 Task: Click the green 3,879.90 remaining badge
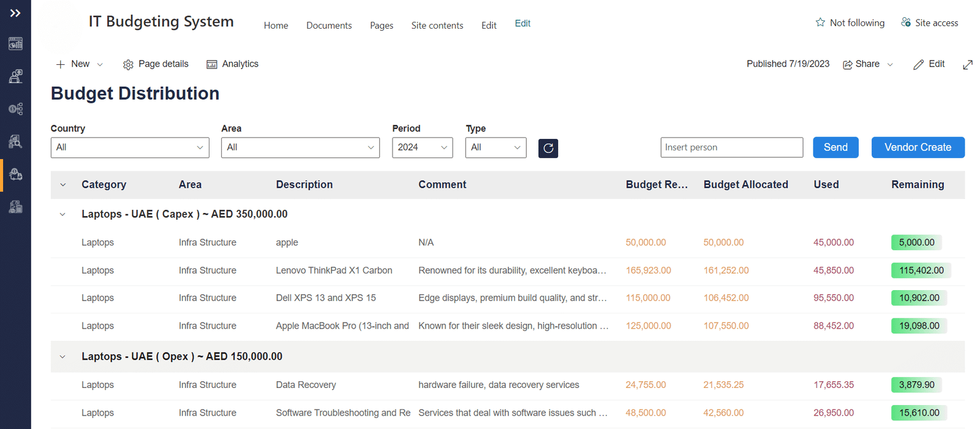pyautogui.click(x=916, y=385)
